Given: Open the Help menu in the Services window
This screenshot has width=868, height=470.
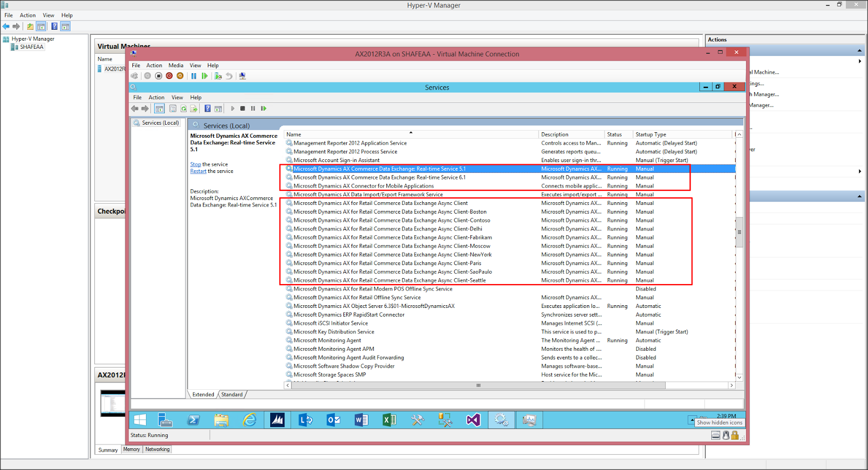Looking at the screenshot, I should coord(196,98).
